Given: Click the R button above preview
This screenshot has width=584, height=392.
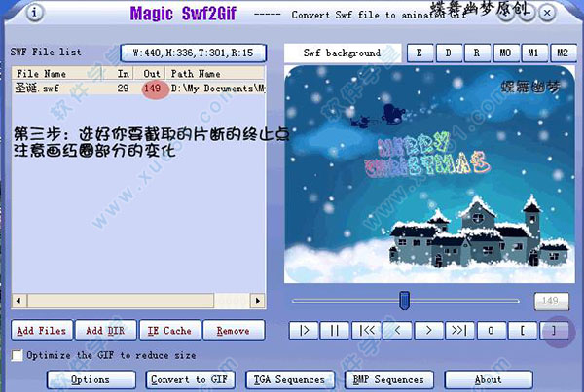Looking at the screenshot, I should [477, 53].
